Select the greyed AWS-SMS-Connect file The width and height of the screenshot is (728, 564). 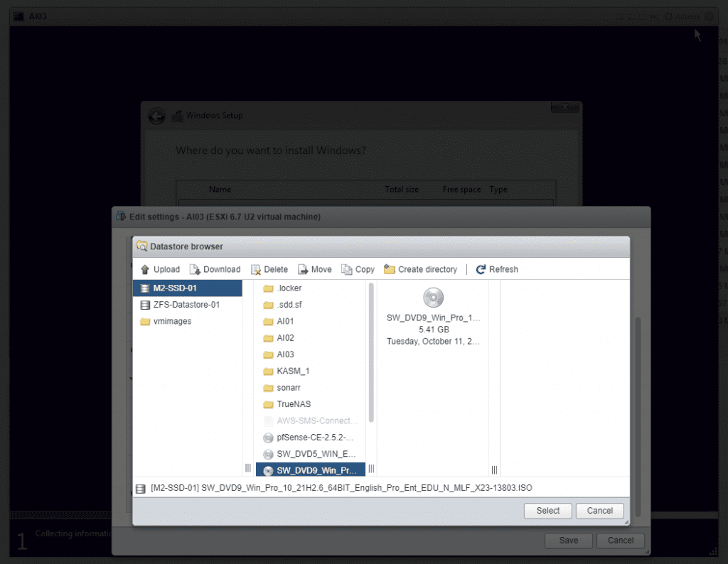point(311,421)
